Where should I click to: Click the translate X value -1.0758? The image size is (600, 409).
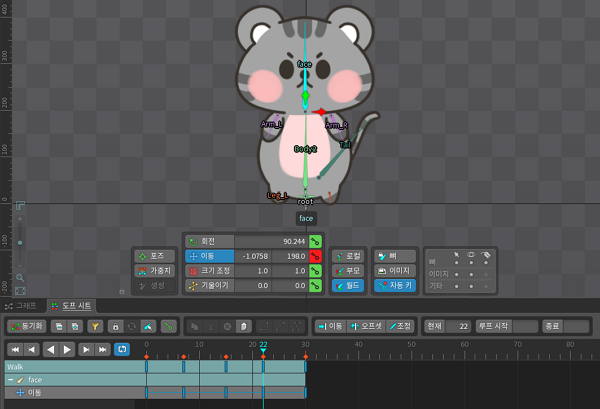253,256
